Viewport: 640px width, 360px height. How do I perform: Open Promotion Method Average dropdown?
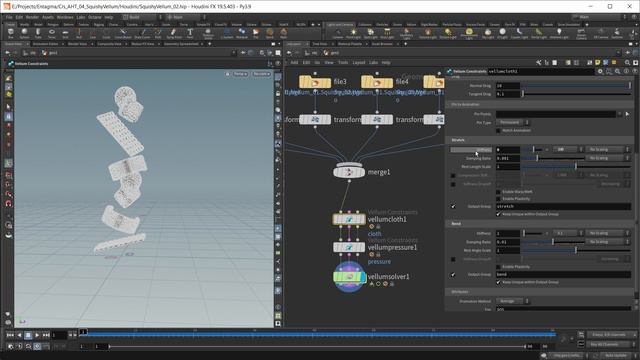coord(513,301)
